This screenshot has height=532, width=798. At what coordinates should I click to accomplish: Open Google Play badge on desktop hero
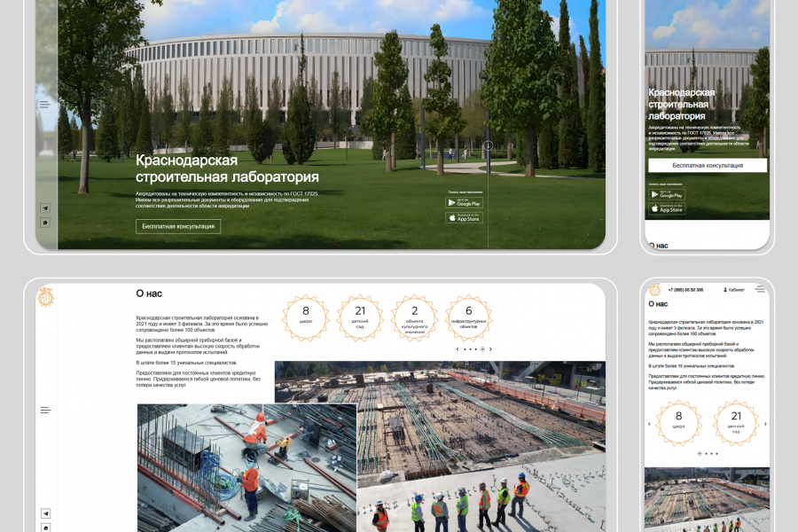click(464, 203)
